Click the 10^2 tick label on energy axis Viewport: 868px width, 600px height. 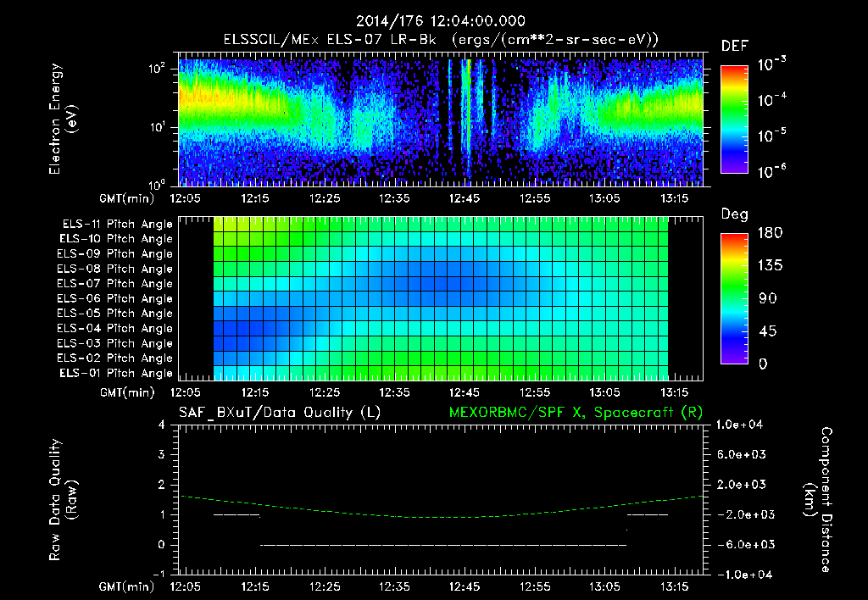coord(158,69)
